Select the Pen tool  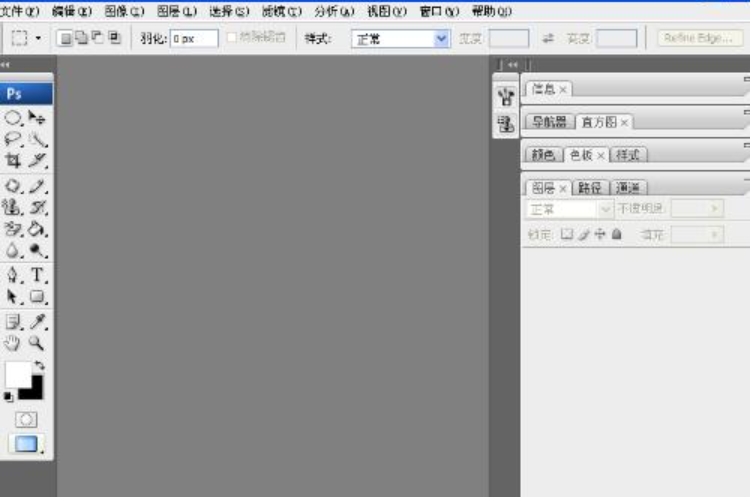13,275
